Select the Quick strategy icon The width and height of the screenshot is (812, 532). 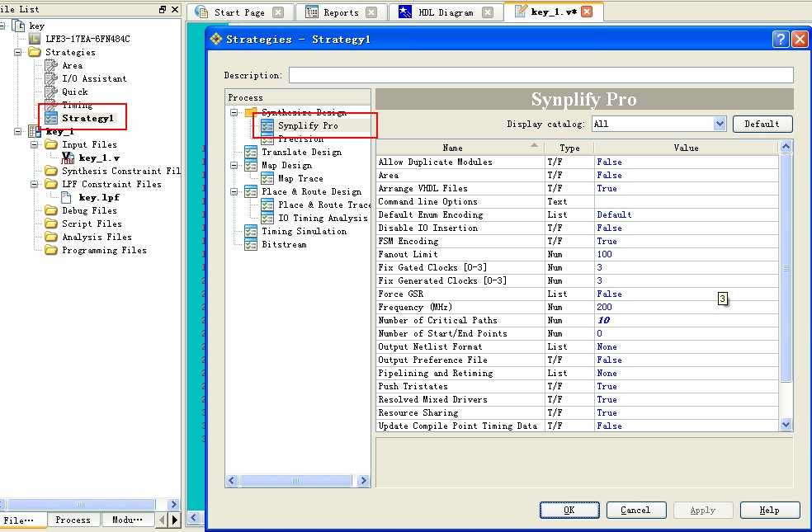pyautogui.click(x=51, y=92)
